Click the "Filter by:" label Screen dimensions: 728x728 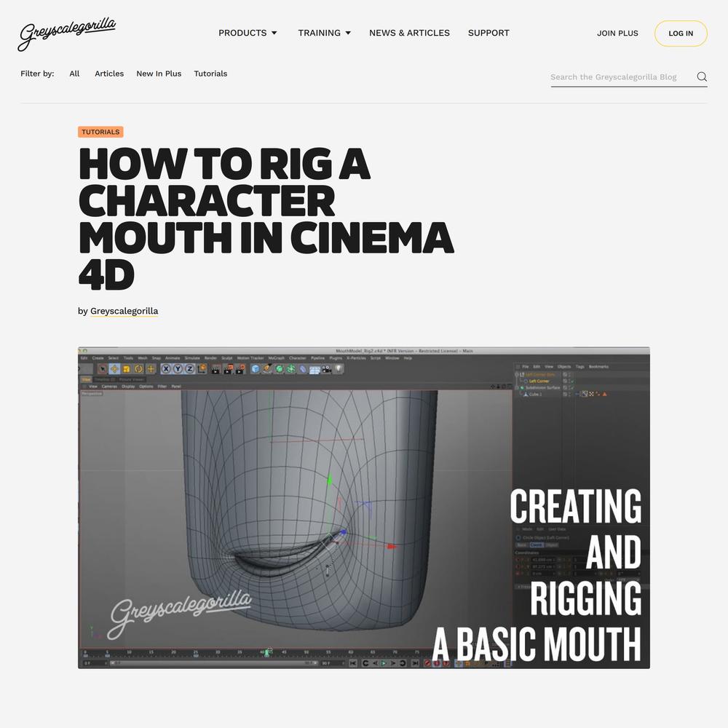[x=37, y=74]
